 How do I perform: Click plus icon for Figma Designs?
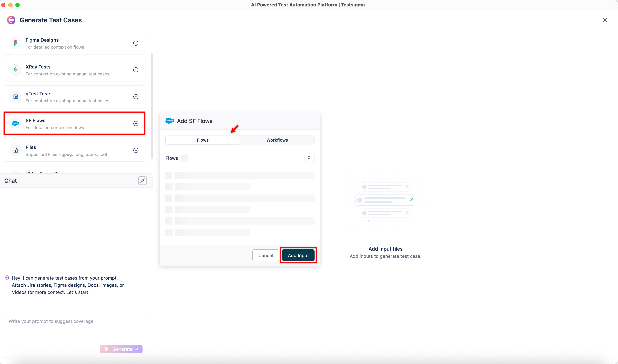pyautogui.click(x=136, y=43)
